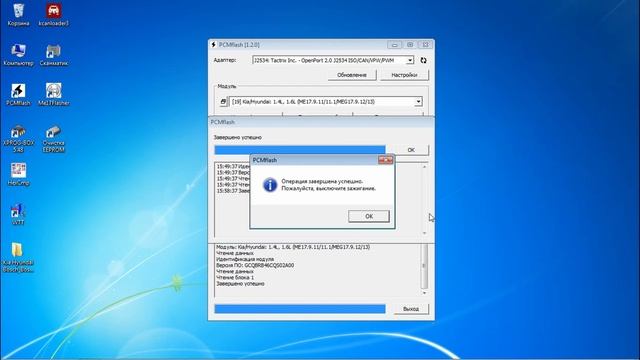This screenshot has width=640, height=360.
Task: Launch the scanloader3 desktop shortcut
Action: [x=53, y=15]
